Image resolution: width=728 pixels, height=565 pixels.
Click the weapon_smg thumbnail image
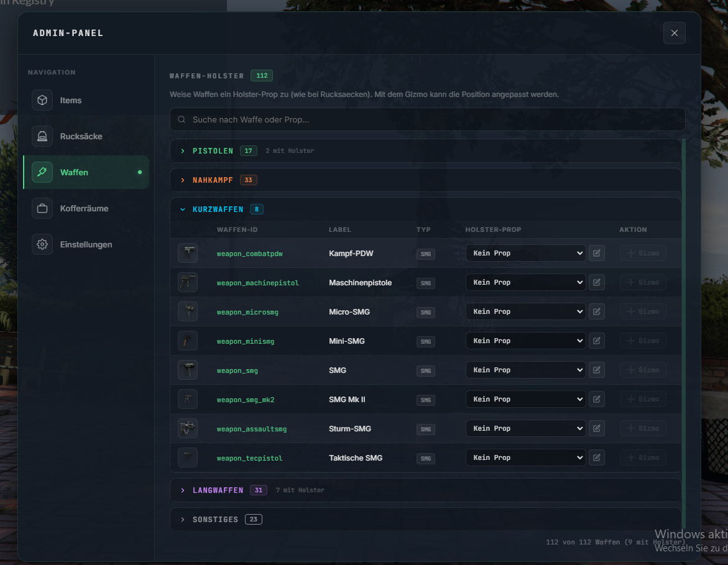(188, 370)
